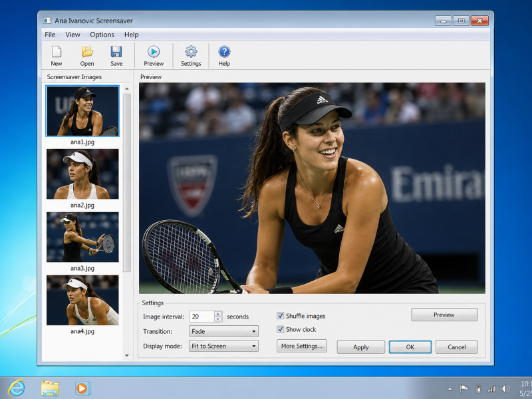
Task: Open File Explorer from the taskbar
Action: coord(50,388)
